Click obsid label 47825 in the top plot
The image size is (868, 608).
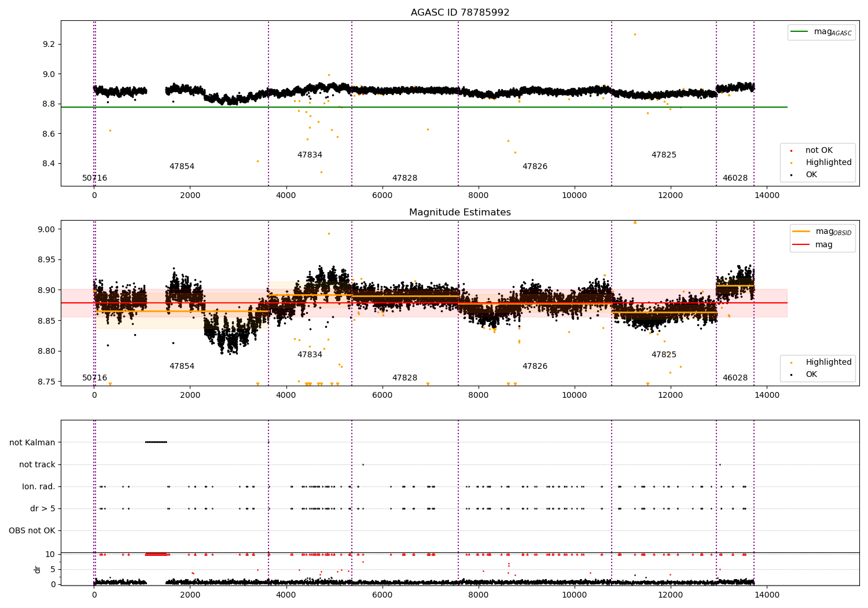(664, 155)
